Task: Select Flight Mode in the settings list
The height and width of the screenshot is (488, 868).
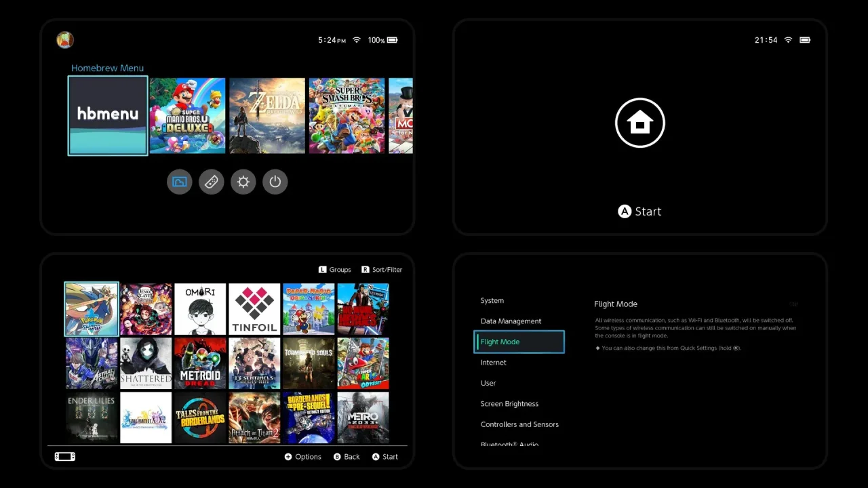Action: pos(519,342)
